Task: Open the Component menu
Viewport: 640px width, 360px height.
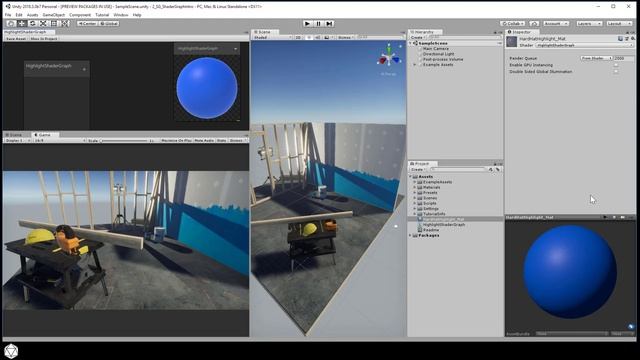Action: (80, 15)
